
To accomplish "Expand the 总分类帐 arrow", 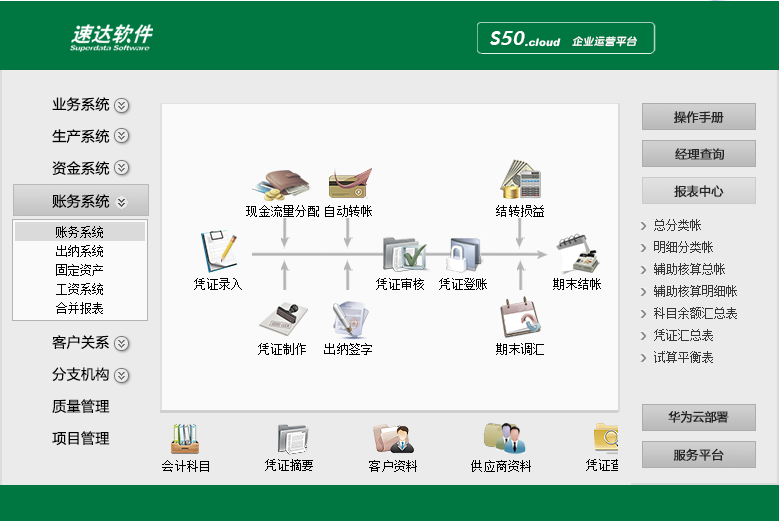I will pyautogui.click(x=644, y=226).
